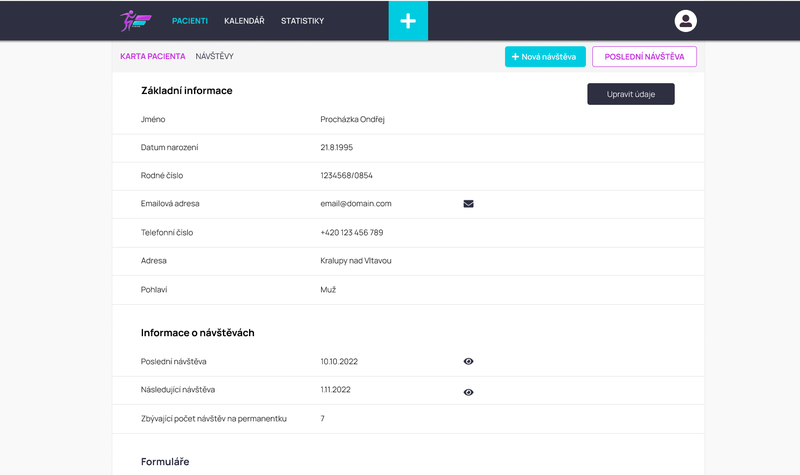Click the large plus add button
The width and height of the screenshot is (800, 475).
coord(408,21)
